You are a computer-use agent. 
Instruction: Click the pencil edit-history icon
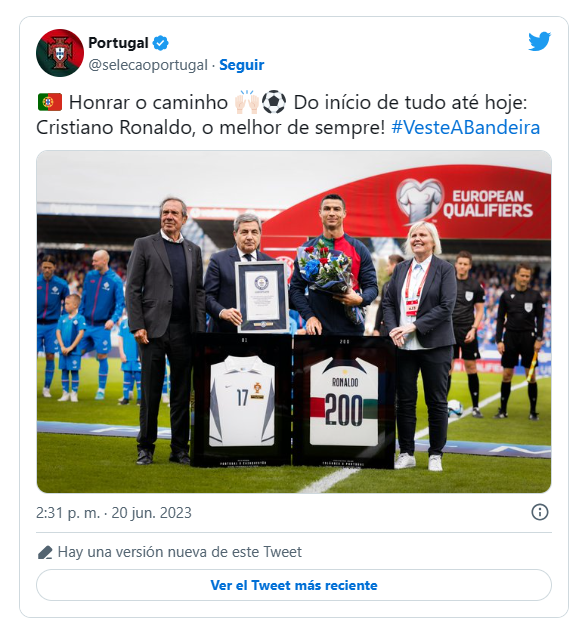tap(45, 552)
